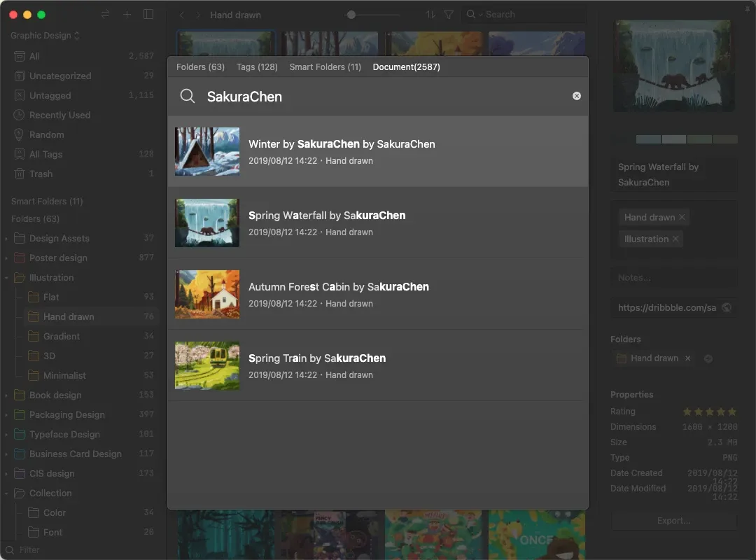Click the Spring Waterfall result thumbnail
This screenshot has width=756, height=560.
[x=207, y=223]
